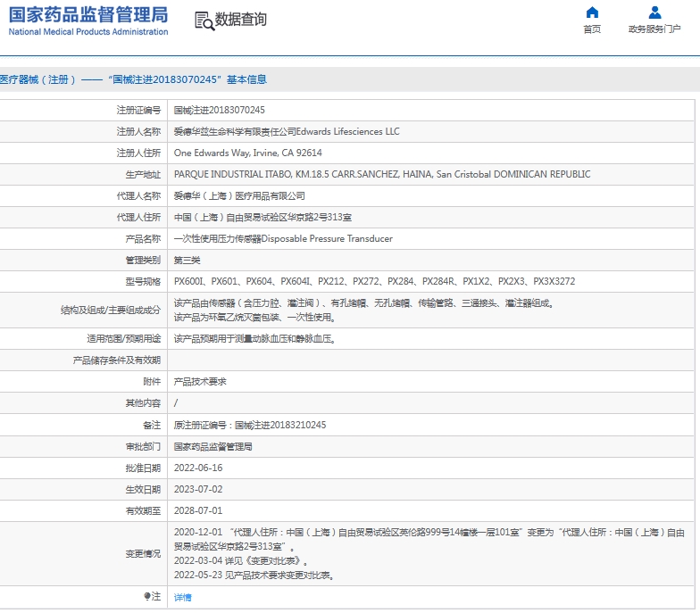
Task: Open the 政务服务门户 user icon
Action: pos(654,12)
